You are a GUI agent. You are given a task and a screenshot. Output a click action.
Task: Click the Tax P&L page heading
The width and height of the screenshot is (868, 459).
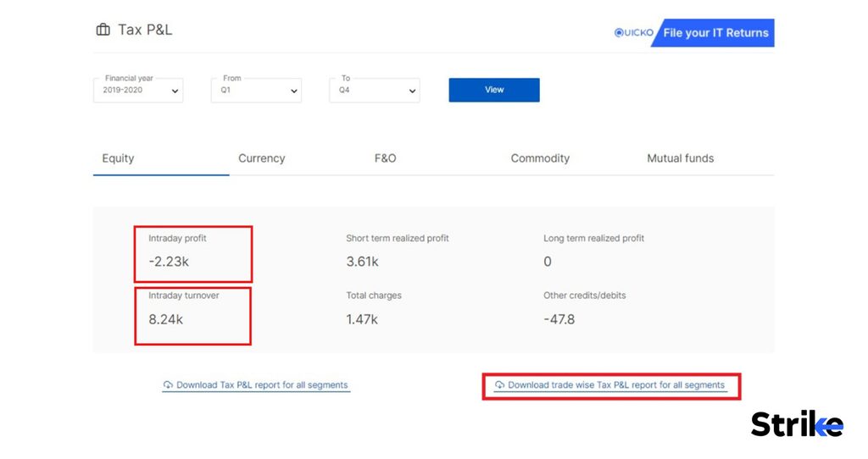tap(145, 30)
